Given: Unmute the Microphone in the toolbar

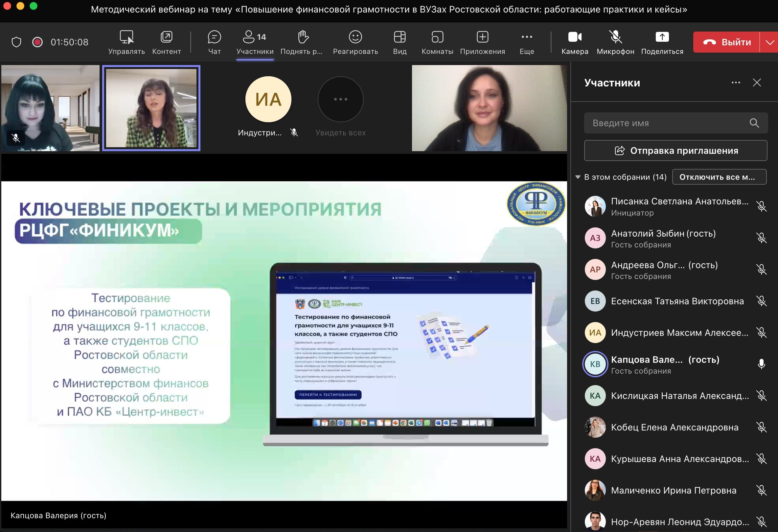Looking at the screenshot, I should click(x=615, y=37).
